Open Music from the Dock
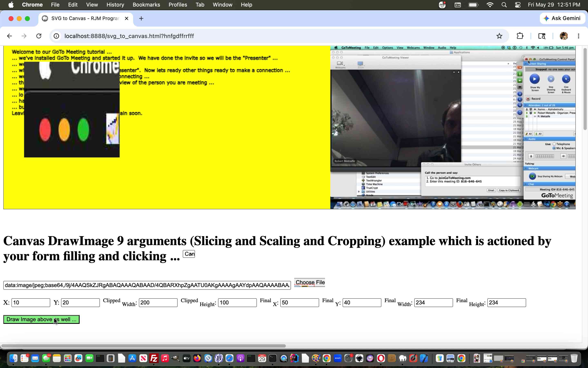Image resolution: width=588 pixels, height=368 pixels. pyautogui.click(x=165, y=358)
